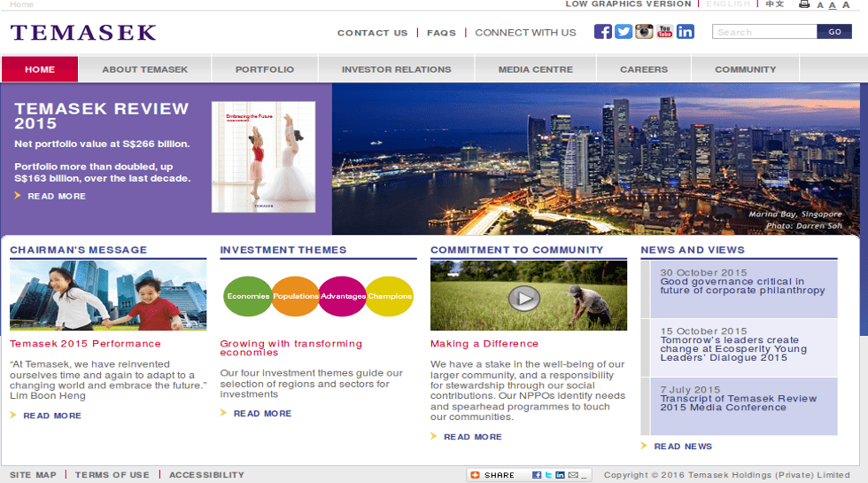The height and width of the screenshot is (483, 868).
Task: Click the green Economies theme circle
Action: tap(248, 296)
